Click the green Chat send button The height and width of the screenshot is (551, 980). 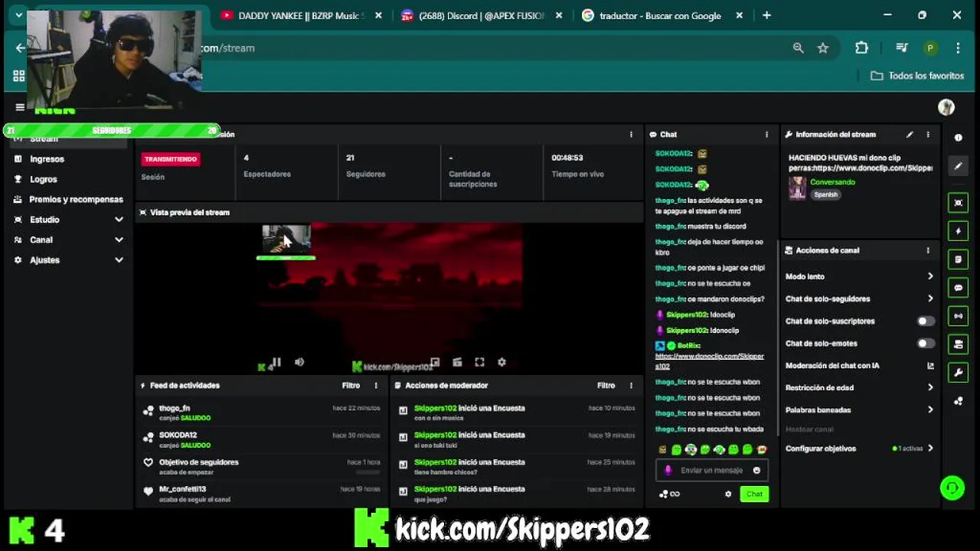point(754,494)
